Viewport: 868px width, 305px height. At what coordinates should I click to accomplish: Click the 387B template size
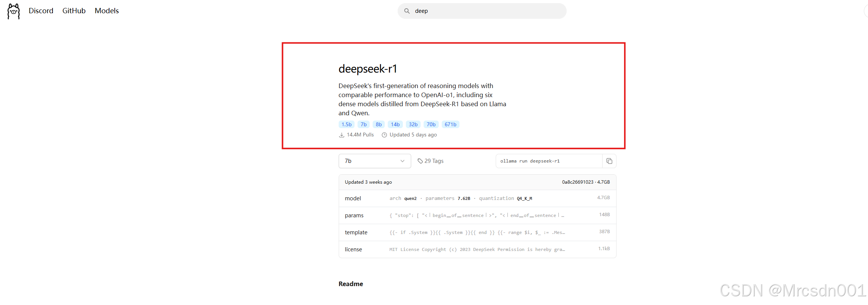point(604,232)
